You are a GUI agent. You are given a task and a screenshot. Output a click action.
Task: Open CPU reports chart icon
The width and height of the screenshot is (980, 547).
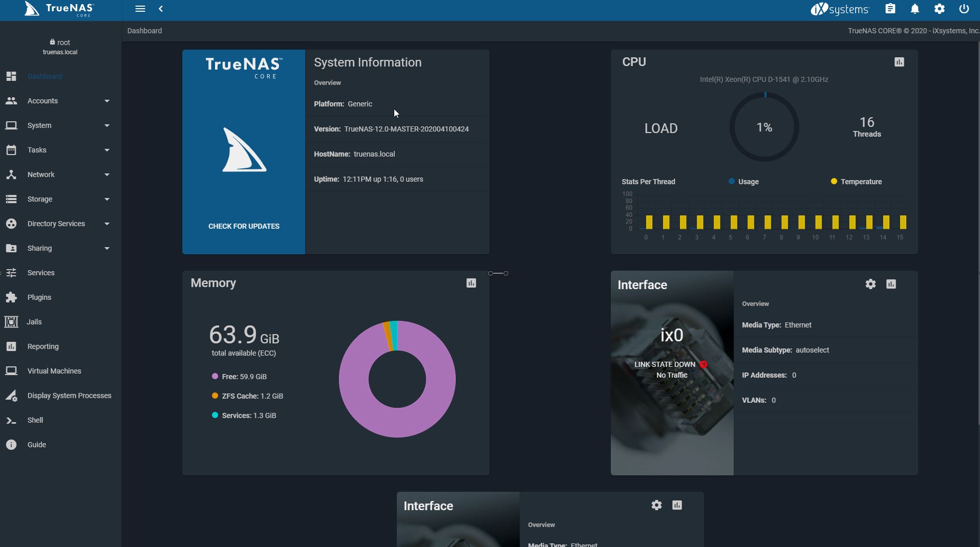pos(899,62)
